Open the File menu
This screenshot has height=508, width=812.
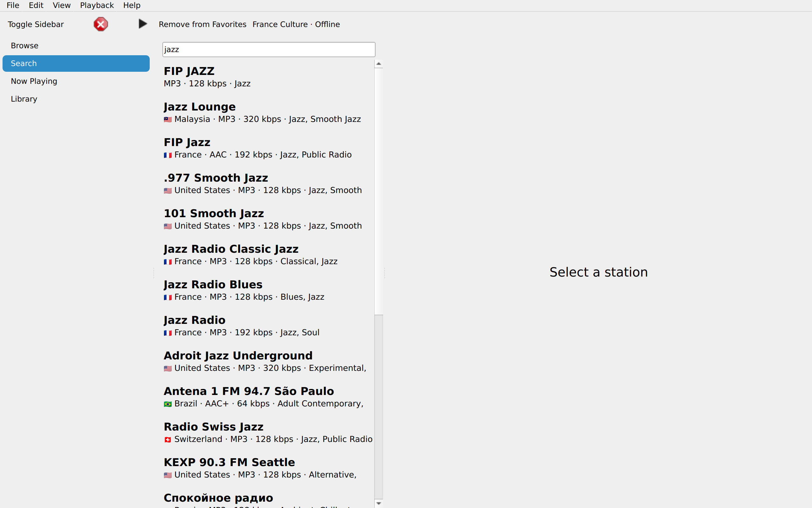point(13,5)
